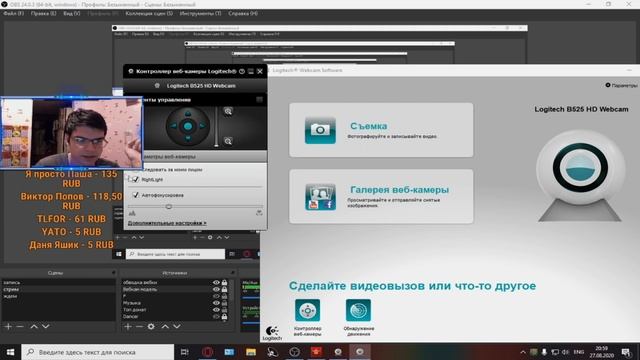The width and height of the screenshot is (640, 360).
Task: Select the Топ донат source row
Action: (x=175, y=310)
